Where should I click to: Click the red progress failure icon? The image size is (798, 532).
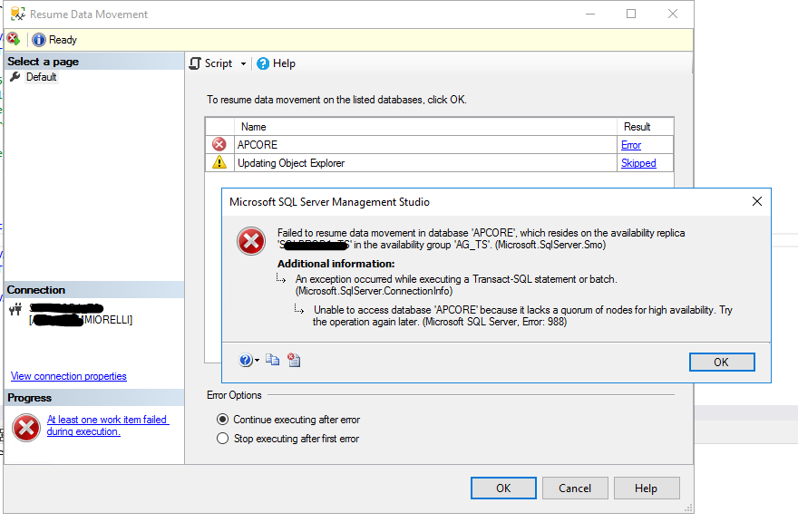coord(26,428)
